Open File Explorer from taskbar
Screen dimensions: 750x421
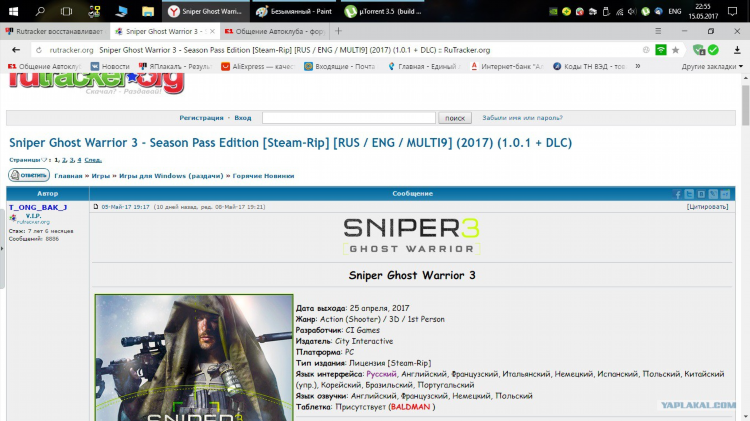pos(147,11)
